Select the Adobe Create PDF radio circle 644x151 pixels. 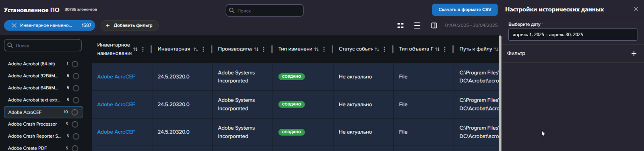point(75,148)
